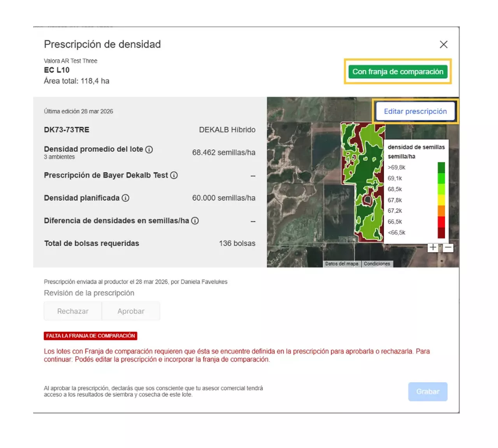Click the Con franja de comparación button
The width and height of the screenshot is (498, 448).
397,72
